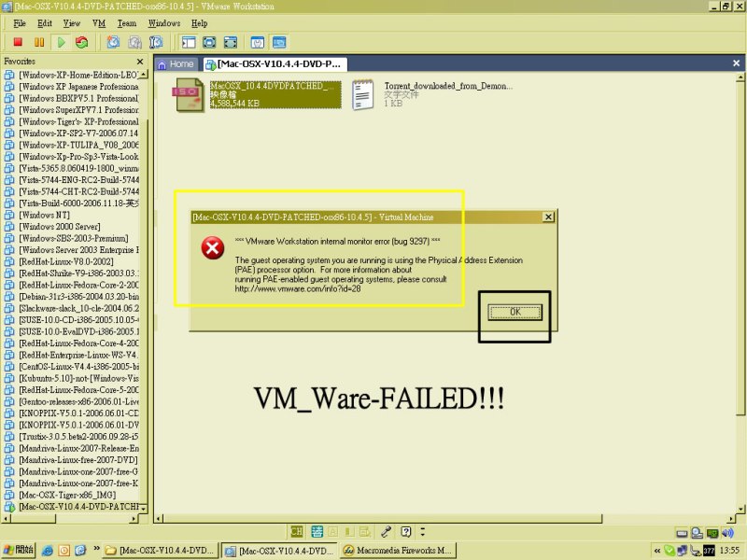This screenshot has height=560, width=747.
Task: Click OK in the error dialog
Action: [515, 312]
